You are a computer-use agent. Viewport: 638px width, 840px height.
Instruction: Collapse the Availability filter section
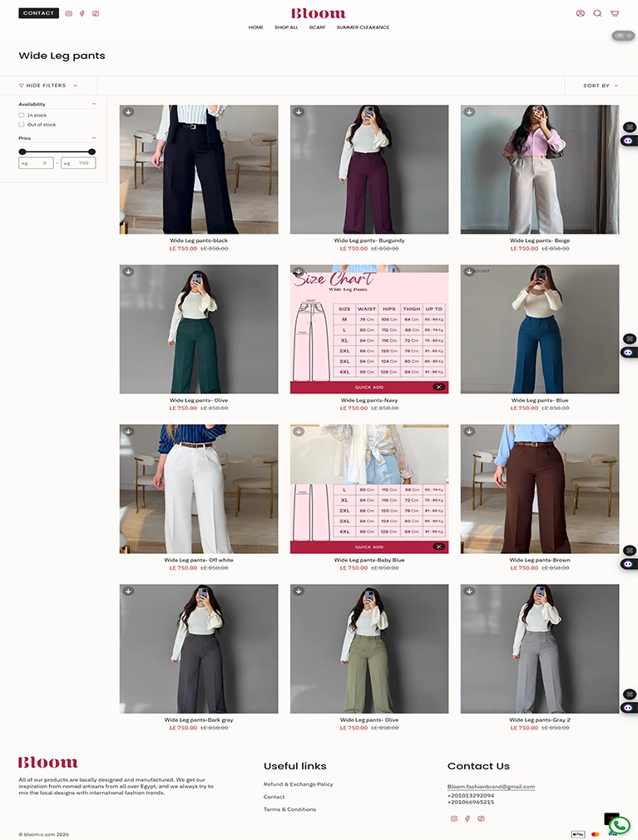[x=93, y=104]
